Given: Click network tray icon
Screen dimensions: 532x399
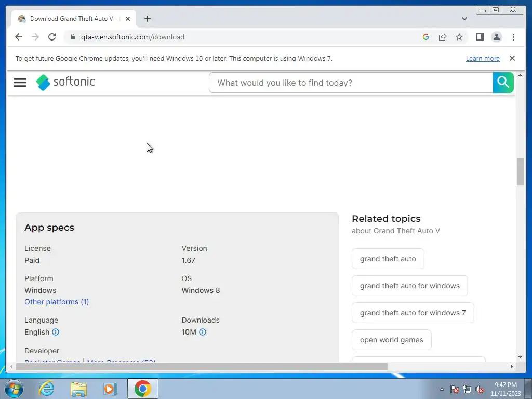Looking at the screenshot, I should (x=467, y=389).
